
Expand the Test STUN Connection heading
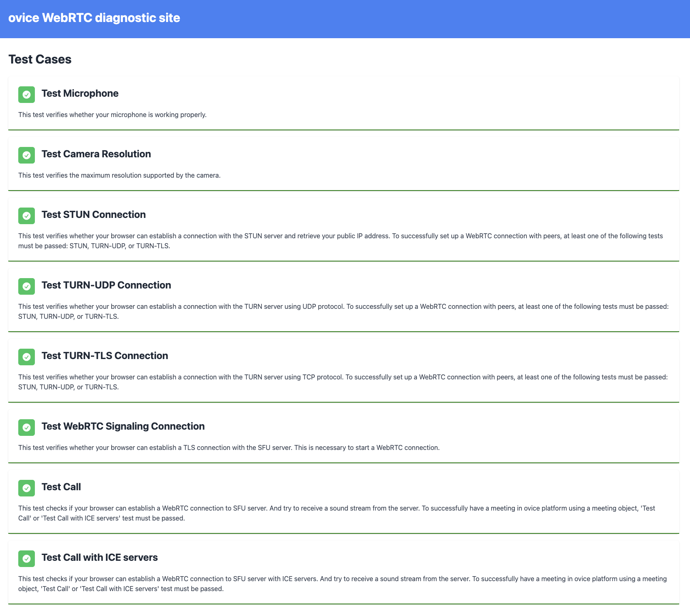94,215
